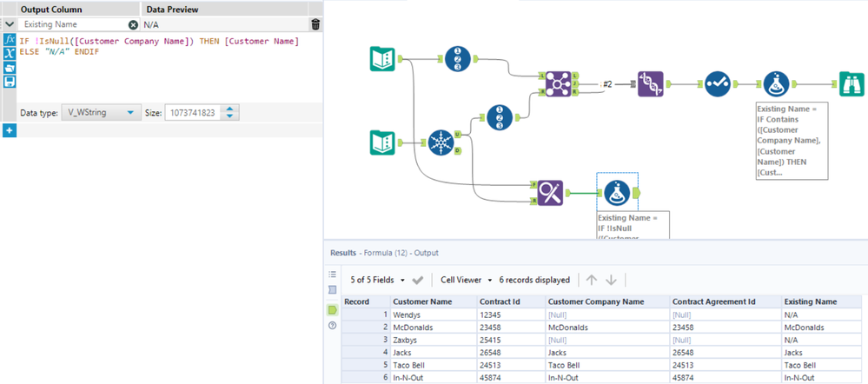The width and height of the screenshot is (868, 384).
Task: Select Contract Id cell 24513
Action: (x=512, y=365)
